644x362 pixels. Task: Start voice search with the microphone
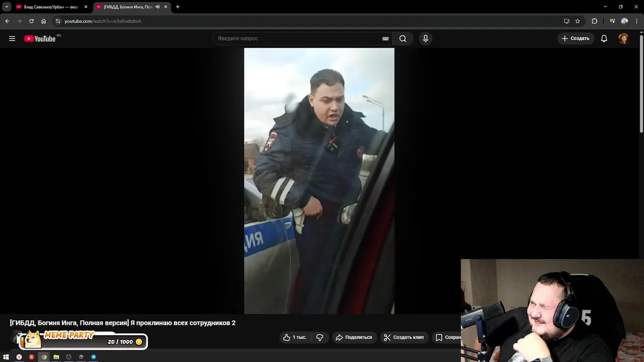click(x=426, y=39)
